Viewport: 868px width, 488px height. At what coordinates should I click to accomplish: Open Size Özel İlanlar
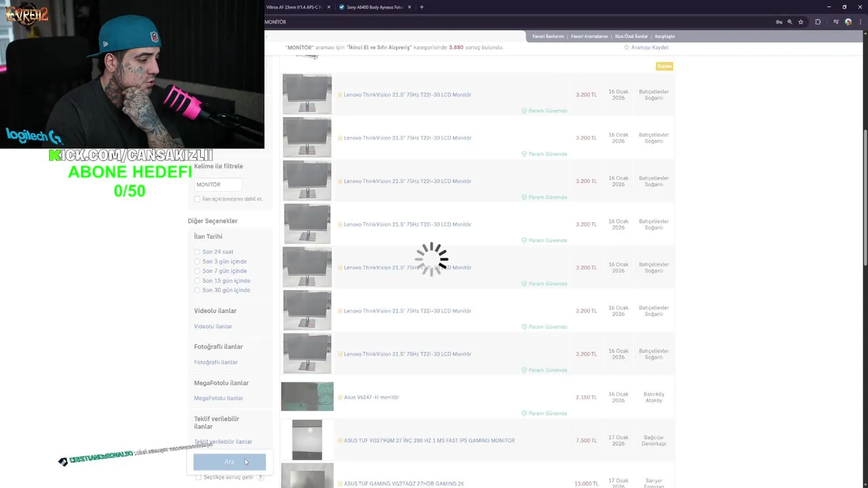click(x=631, y=37)
